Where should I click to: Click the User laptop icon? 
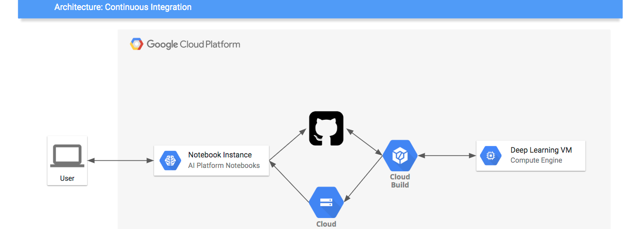click(x=67, y=156)
